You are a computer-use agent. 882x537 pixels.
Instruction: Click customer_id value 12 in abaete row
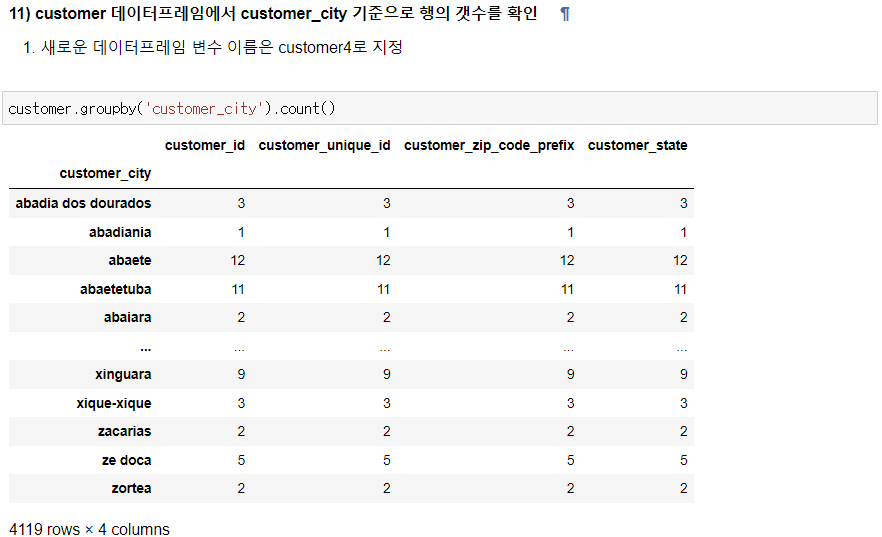pyautogui.click(x=238, y=260)
